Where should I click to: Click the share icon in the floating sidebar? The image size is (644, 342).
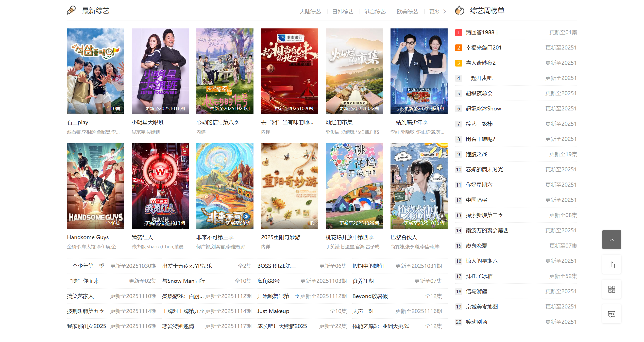[611, 265]
